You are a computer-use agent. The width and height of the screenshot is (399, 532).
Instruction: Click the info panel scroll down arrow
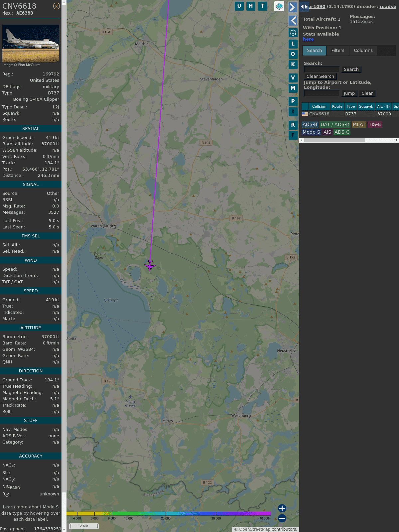click(x=64, y=529)
